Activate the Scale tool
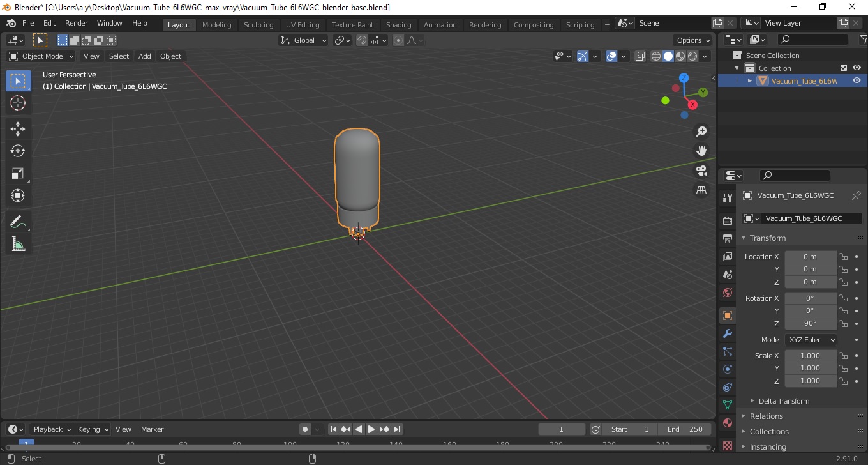The height and width of the screenshot is (465, 868). click(18, 173)
